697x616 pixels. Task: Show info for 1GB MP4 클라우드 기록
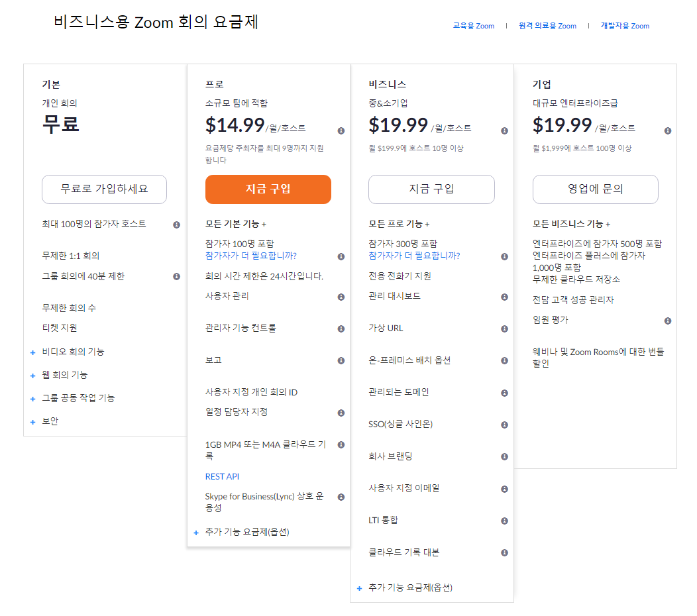pyautogui.click(x=341, y=444)
